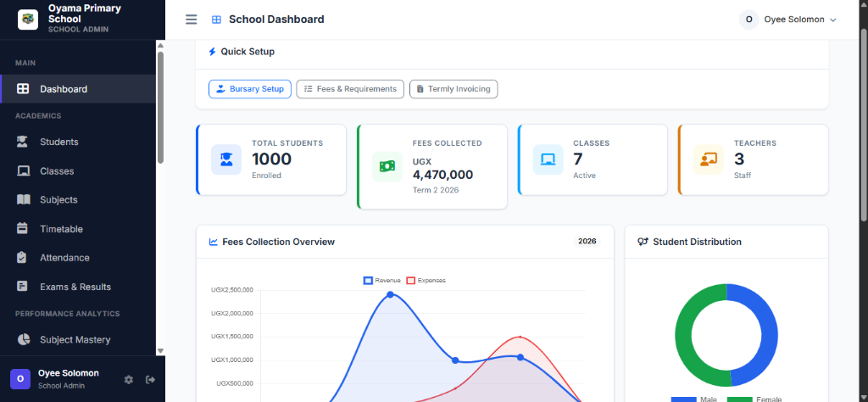The height and width of the screenshot is (402, 868).
Task: Click the Students graduate icon in sidebar
Action: tap(23, 142)
